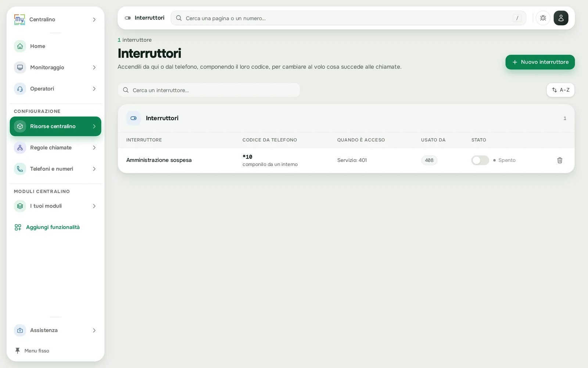Viewport: 588px width, 368px height.
Task: Click the Regole chiamate flow icon
Action: [20, 148]
